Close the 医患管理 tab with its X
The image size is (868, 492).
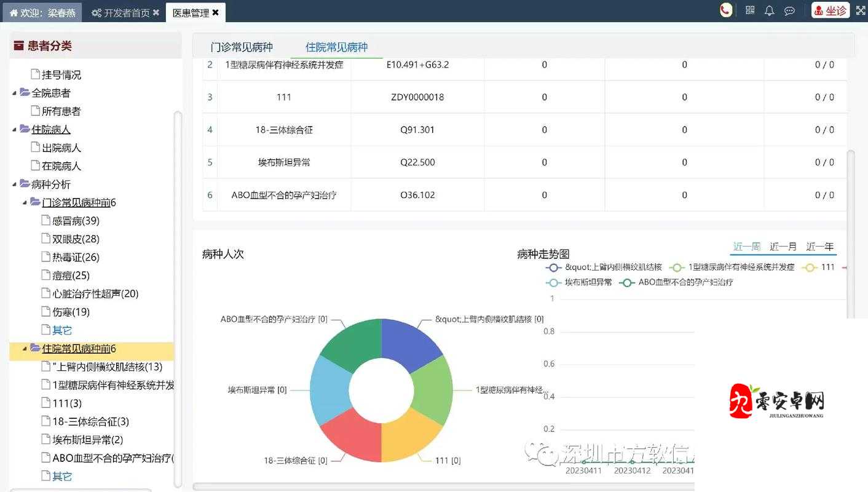coord(216,12)
